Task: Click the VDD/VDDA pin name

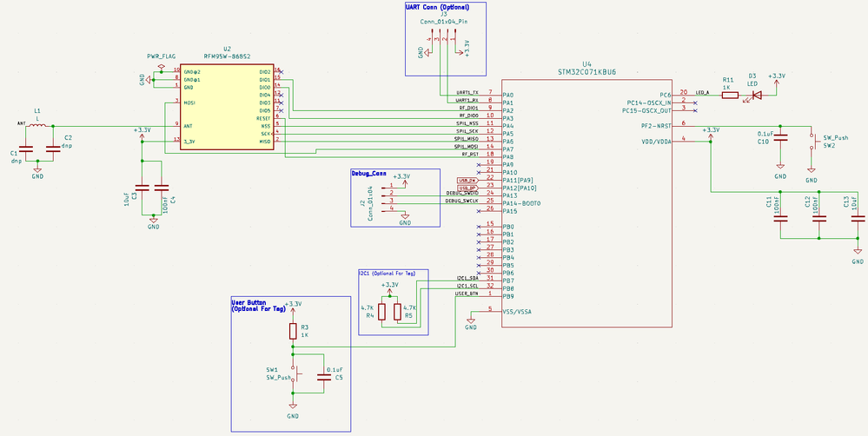Action: click(656, 142)
